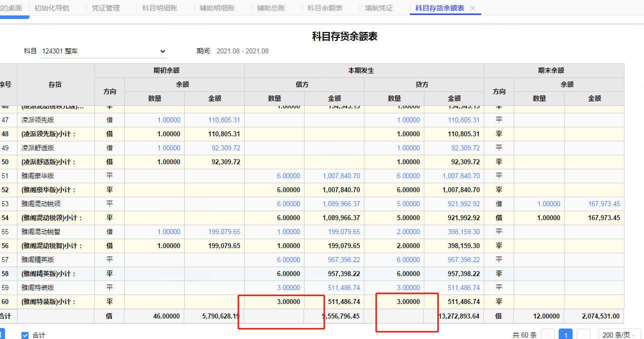644x339 pixels.
Task: Select the (凌派领先版)小计 subtotal row label
Action: coord(48,134)
